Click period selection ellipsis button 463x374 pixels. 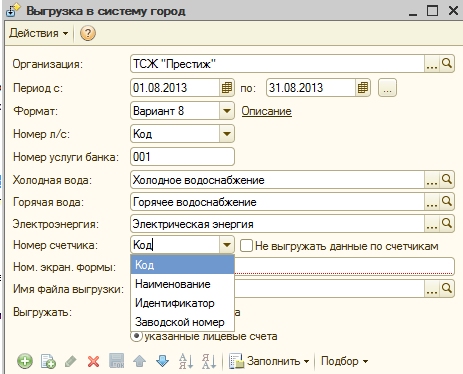[x=387, y=88]
